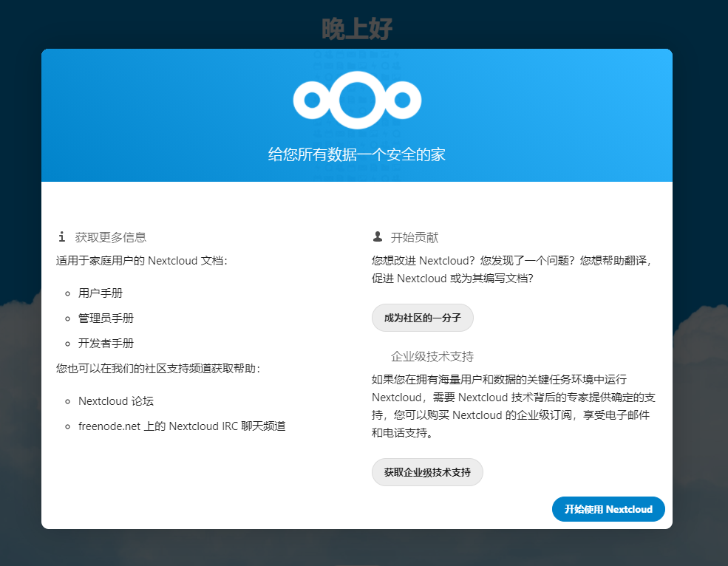Screen dimensions: 728x566
Task: Click the Nextcloud logo in the header
Action: pyautogui.click(x=356, y=100)
